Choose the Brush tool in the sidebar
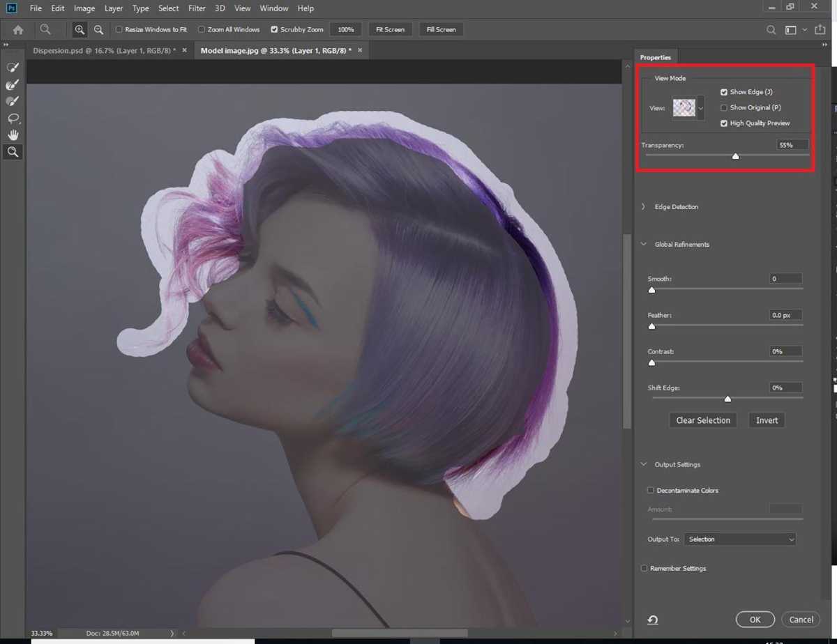This screenshot has height=644, width=837. (x=12, y=100)
